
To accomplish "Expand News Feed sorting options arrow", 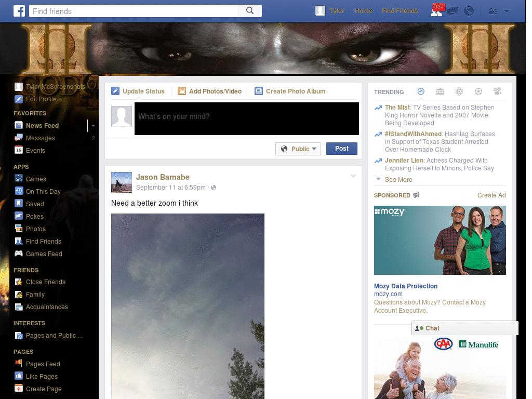I will click(x=92, y=125).
